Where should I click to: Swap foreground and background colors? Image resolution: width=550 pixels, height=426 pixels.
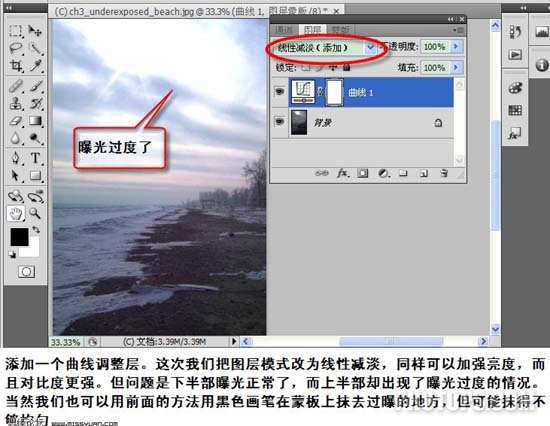tap(36, 230)
